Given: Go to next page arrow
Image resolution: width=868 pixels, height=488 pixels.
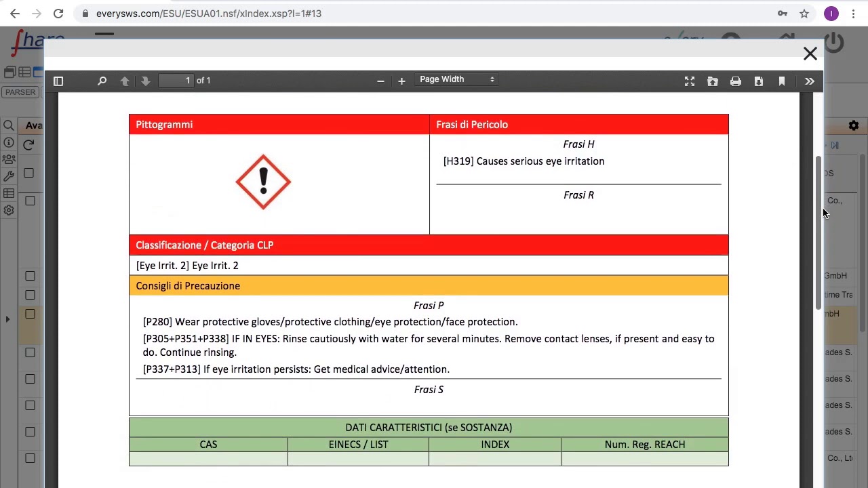Looking at the screenshot, I should point(145,81).
